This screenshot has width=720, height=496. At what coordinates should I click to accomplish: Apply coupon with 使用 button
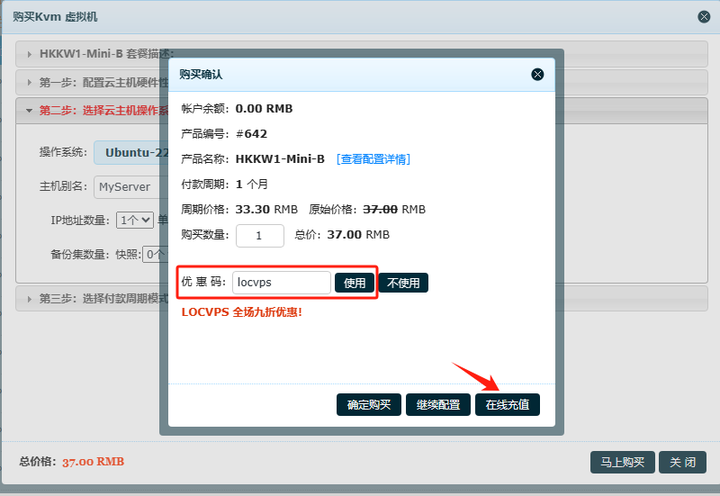(x=354, y=282)
